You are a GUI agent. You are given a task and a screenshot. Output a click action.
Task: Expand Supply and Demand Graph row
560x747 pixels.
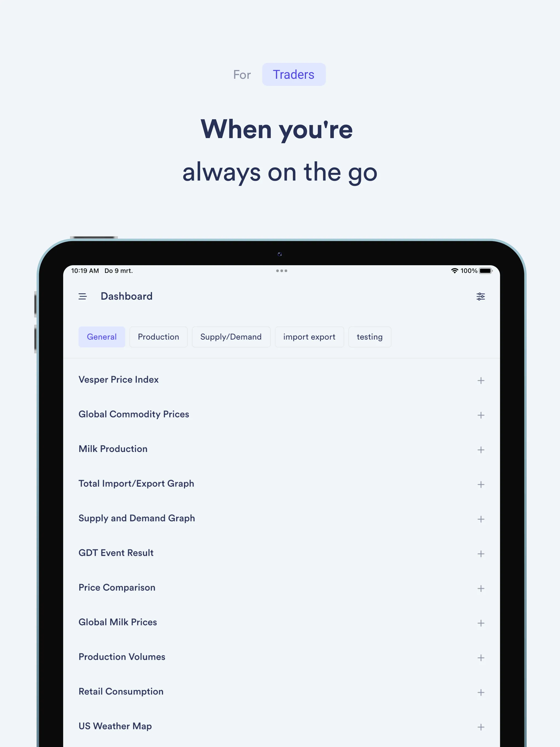click(x=481, y=519)
